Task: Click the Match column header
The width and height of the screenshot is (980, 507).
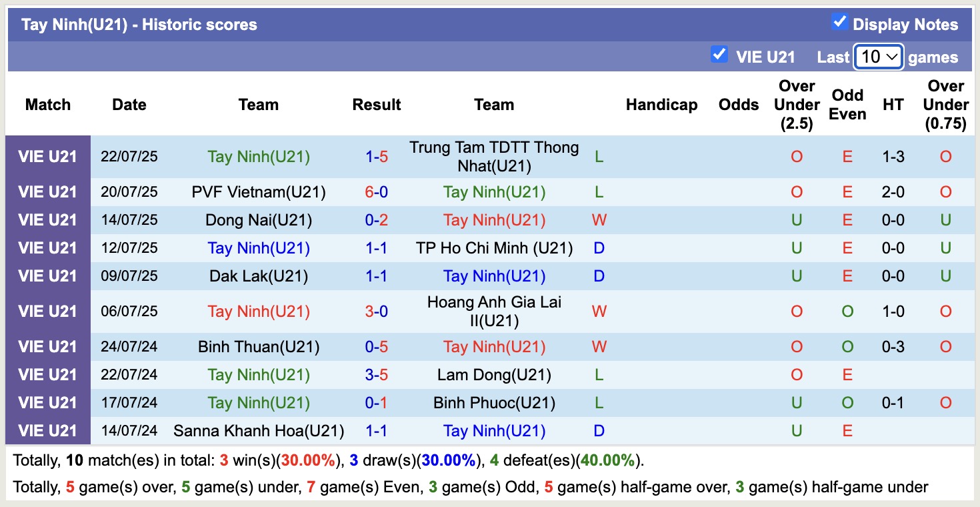Action: point(47,105)
